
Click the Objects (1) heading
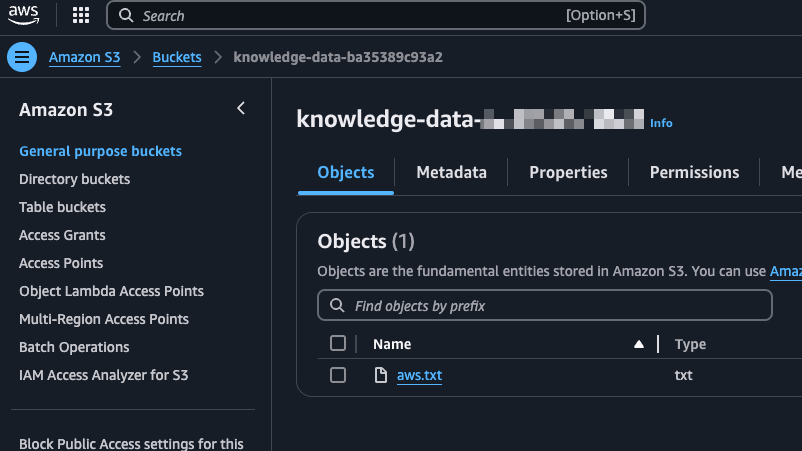tap(366, 241)
